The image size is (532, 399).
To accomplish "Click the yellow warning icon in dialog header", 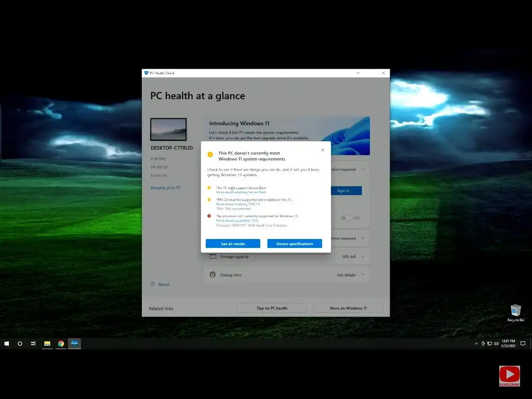I will [210, 155].
